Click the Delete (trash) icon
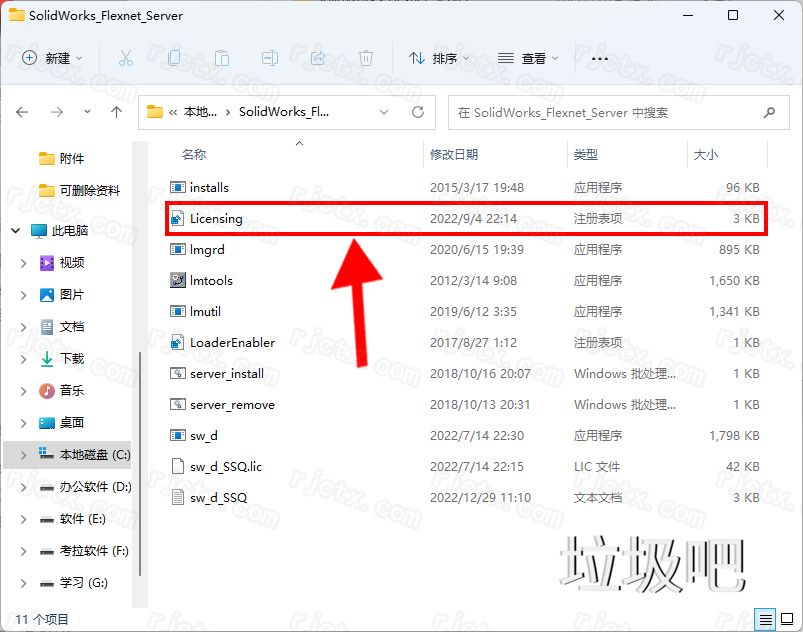 point(366,59)
